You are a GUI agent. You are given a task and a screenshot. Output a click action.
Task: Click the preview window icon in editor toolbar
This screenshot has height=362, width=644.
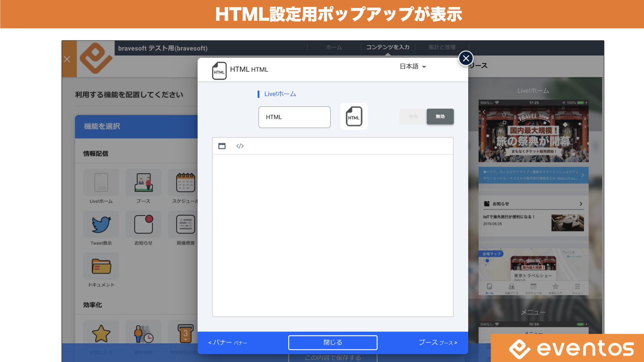[222, 146]
